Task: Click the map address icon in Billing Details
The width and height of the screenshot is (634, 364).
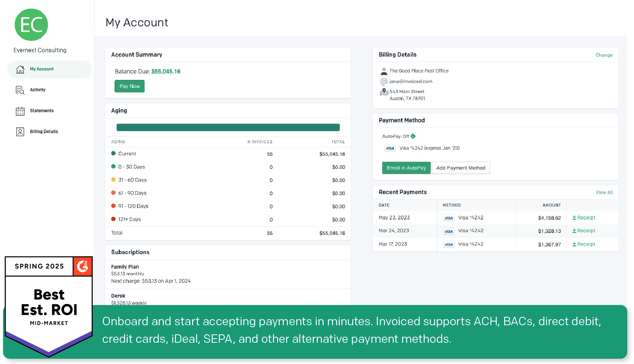Action: (384, 92)
